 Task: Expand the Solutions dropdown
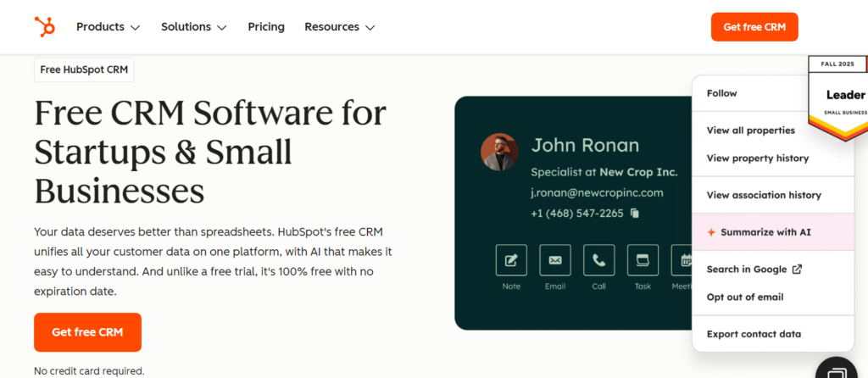[x=194, y=26]
